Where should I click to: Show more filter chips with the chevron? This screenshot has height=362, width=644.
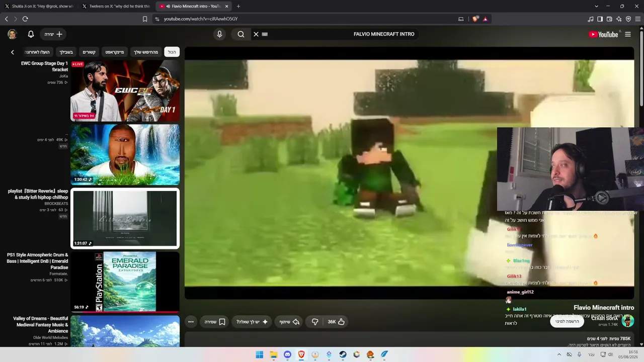click(13, 52)
